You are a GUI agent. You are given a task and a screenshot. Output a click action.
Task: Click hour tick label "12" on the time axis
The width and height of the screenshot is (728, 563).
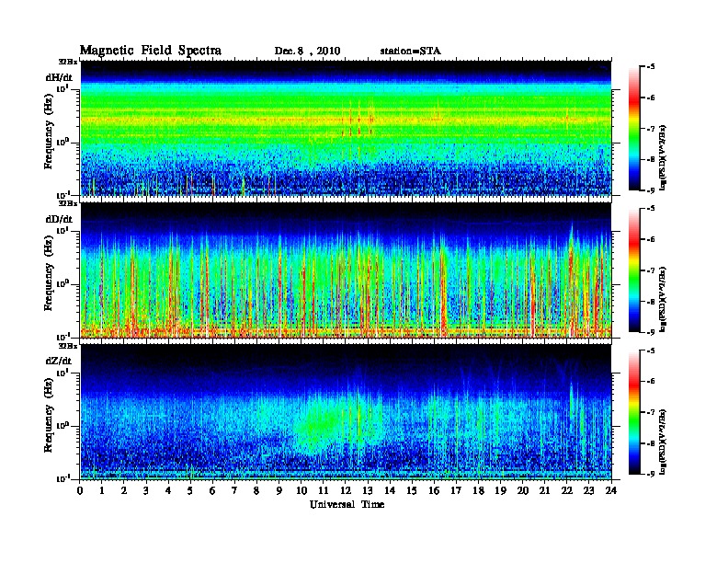pos(346,491)
